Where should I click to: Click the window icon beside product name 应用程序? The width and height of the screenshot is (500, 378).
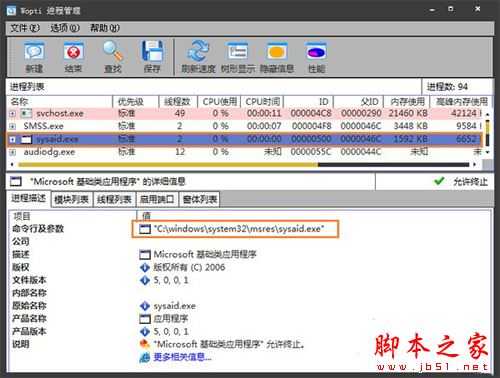145,319
